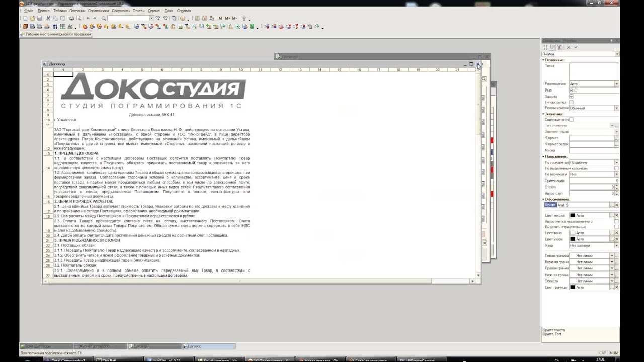Toggle По выделенным колонкам checkbox
Image resolution: width=644 pixels, height=362 pixels.
point(616,168)
